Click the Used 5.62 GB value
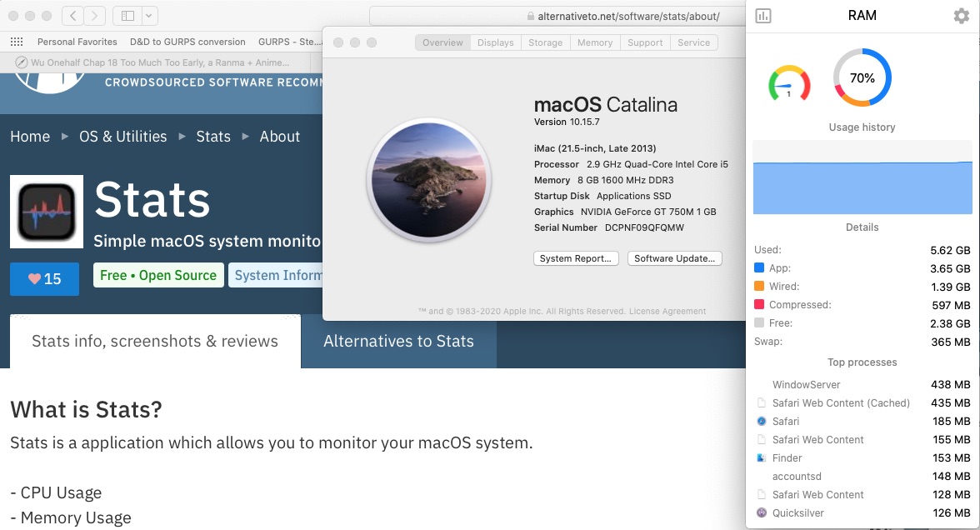The height and width of the screenshot is (530, 980). pyautogui.click(x=950, y=250)
